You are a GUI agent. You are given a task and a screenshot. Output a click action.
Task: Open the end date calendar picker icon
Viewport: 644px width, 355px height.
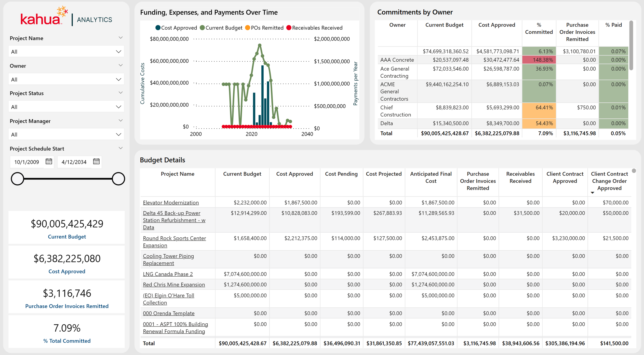(96, 161)
